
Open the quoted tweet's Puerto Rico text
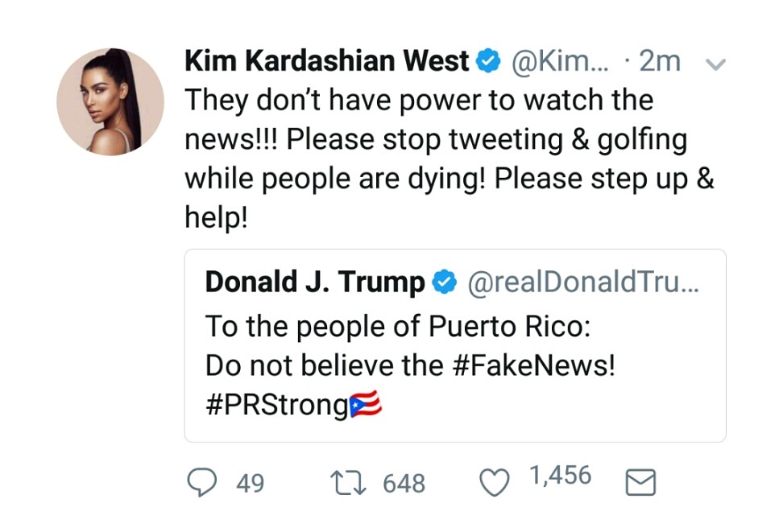pyautogui.click(x=399, y=327)
